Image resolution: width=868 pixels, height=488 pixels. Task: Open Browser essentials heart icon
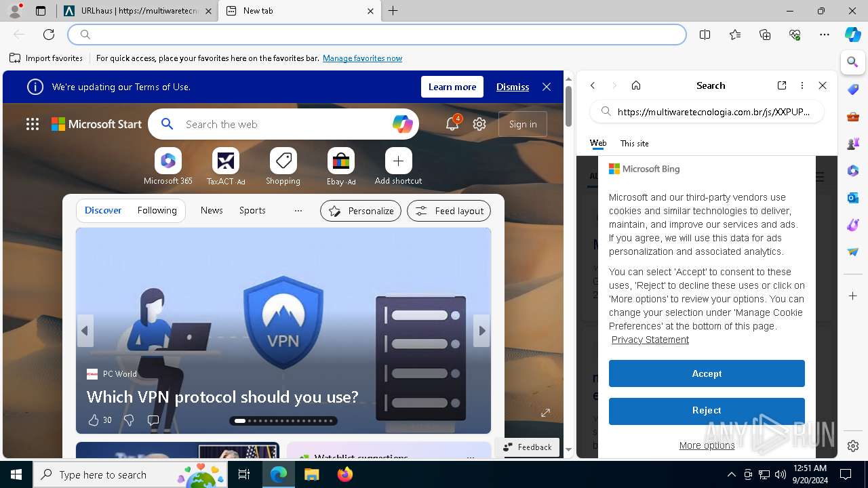tap(795, 35)
